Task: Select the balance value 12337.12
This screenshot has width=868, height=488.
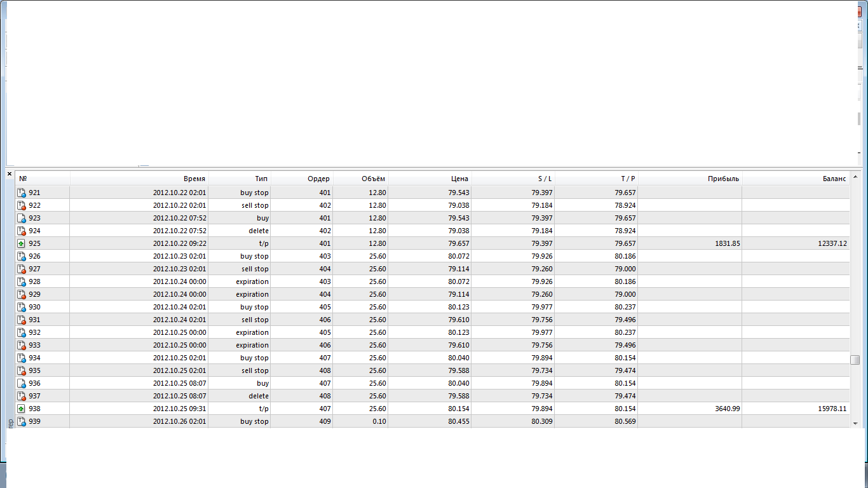Action: [x=832, y=243]
